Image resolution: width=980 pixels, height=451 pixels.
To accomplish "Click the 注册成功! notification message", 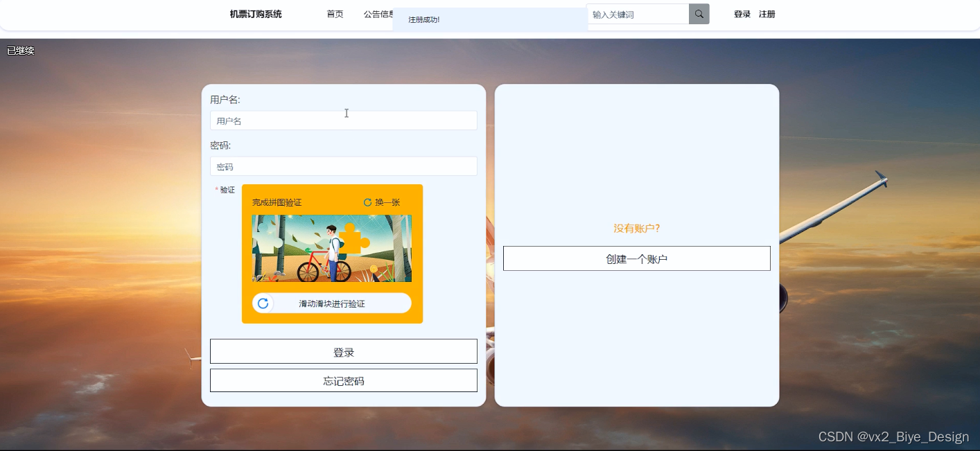I will click(x=423, y=19).
